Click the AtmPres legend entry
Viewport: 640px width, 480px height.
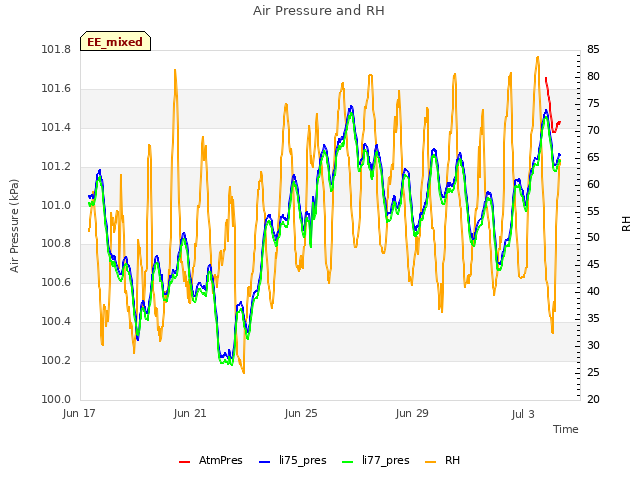point(211,460)
